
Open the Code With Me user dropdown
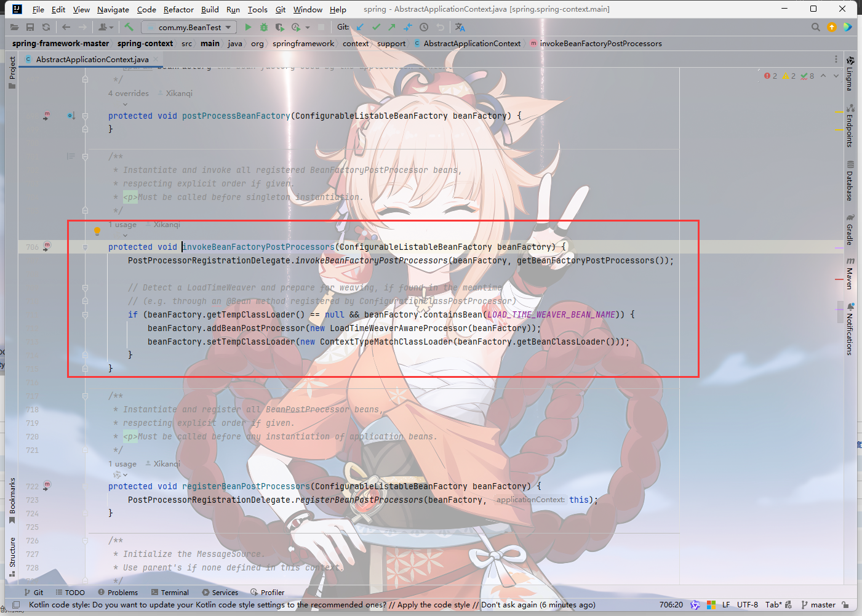tap(106, 27)
